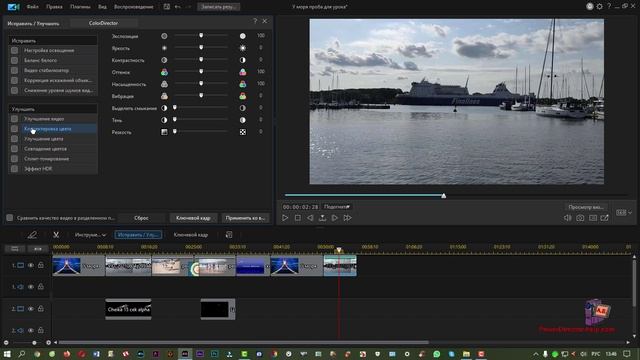This screenshot has height=360, width=640.
Task: Click the preview playback progress handle
Action: (444, 196)
